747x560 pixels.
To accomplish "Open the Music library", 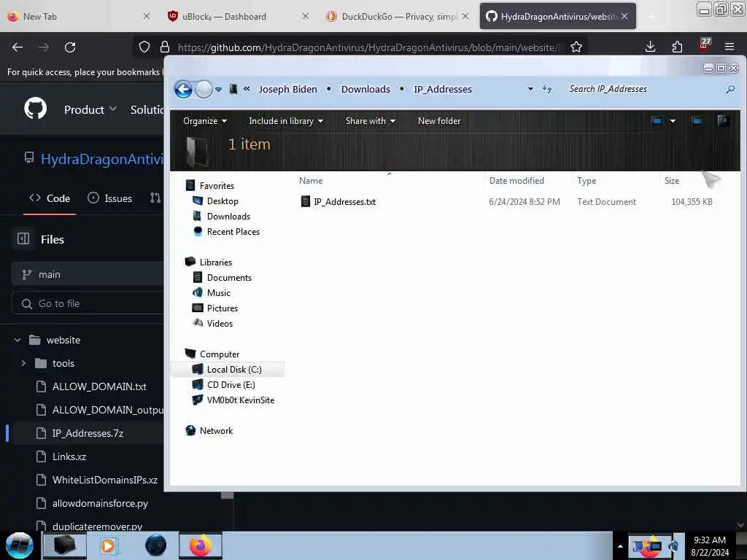I will [212, 292].
